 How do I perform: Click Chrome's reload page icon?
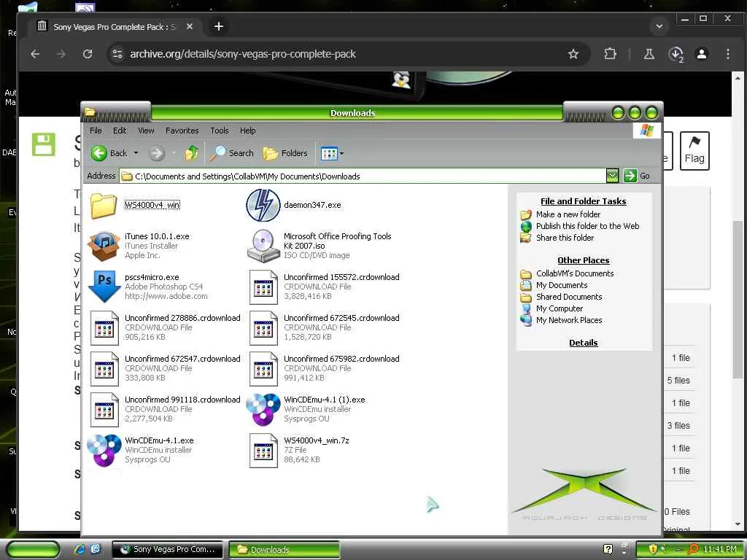[x=88, y=54]
